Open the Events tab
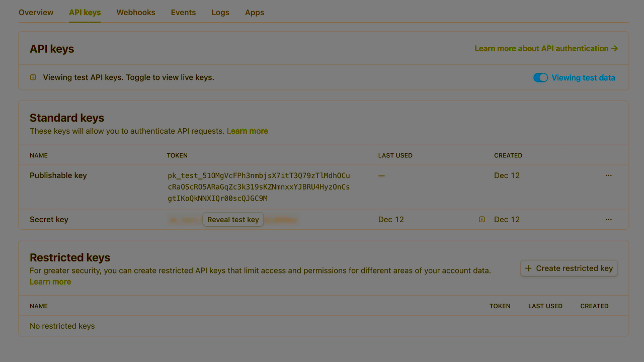 (183, 12)
